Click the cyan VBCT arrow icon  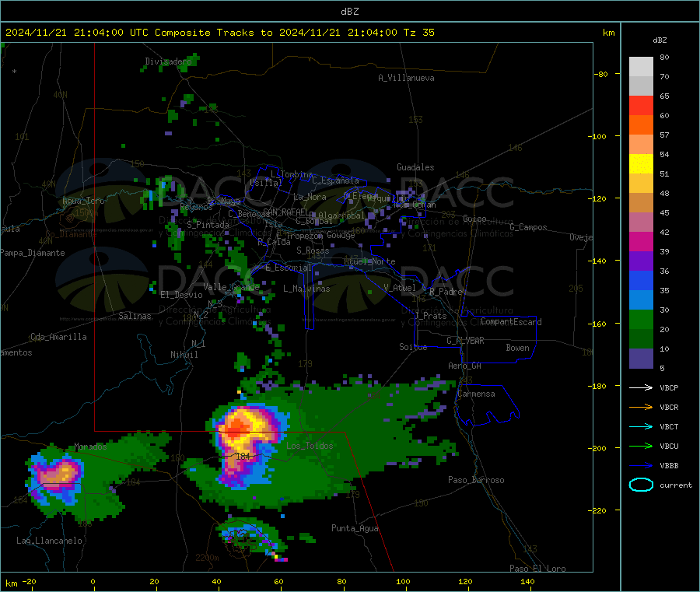[641, 427]
